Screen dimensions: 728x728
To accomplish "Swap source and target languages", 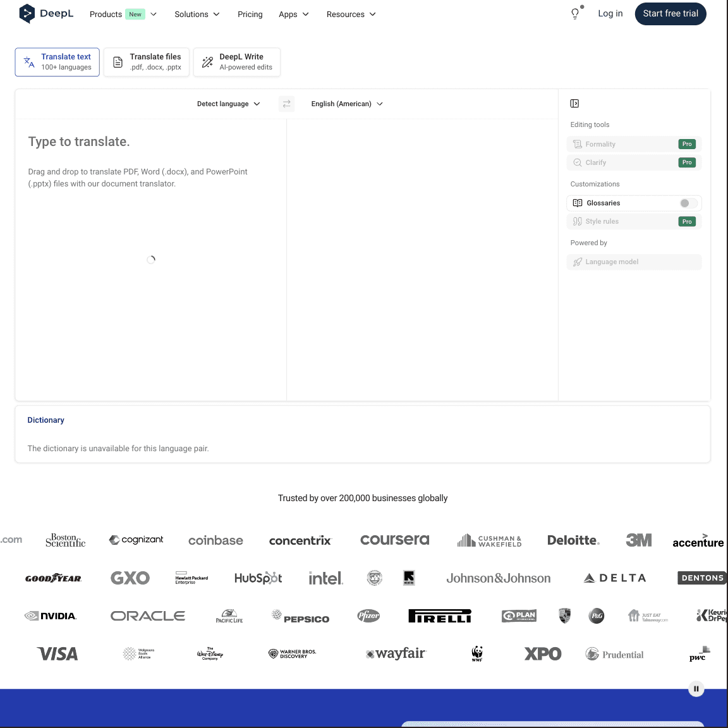I will point(286,104).
